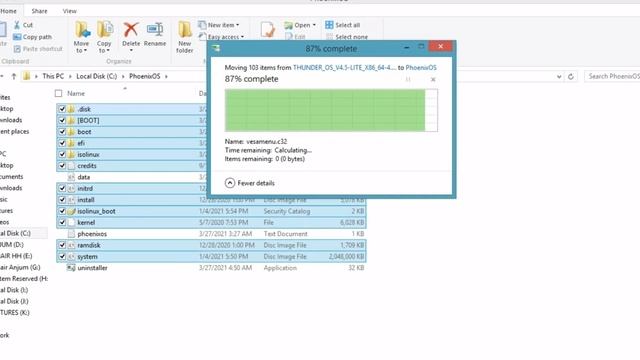Uncheck the efi folder checkbox

62,143
